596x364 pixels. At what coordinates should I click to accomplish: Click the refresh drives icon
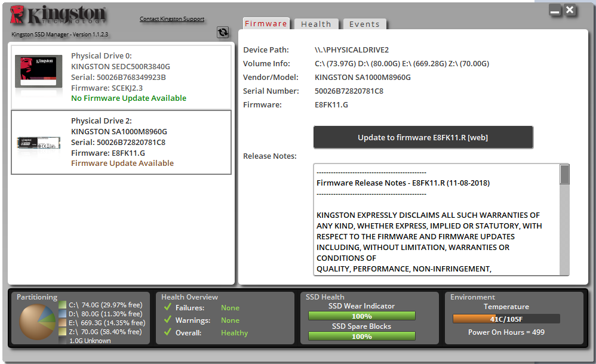click(223, 32)
